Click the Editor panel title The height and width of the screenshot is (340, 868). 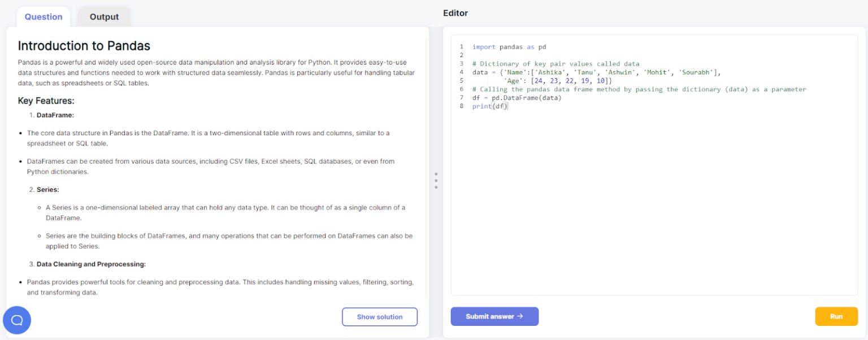(x=455, y=13)
